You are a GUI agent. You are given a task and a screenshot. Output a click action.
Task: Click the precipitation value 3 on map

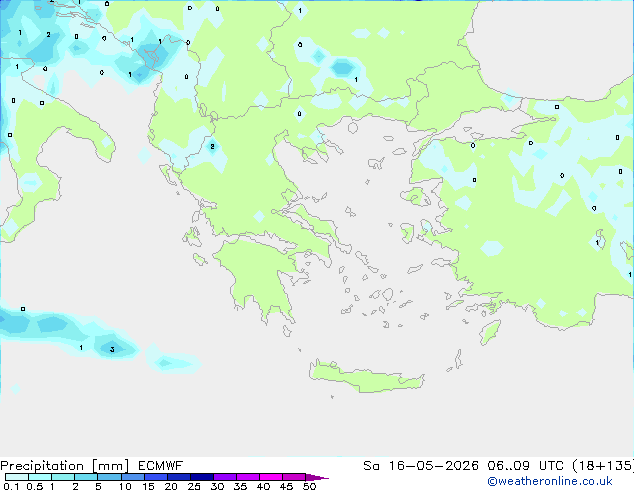tap(112, 349)
